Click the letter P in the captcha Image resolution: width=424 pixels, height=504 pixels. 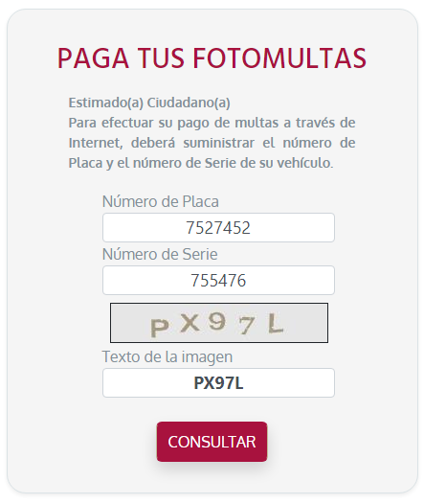(160, 328)
